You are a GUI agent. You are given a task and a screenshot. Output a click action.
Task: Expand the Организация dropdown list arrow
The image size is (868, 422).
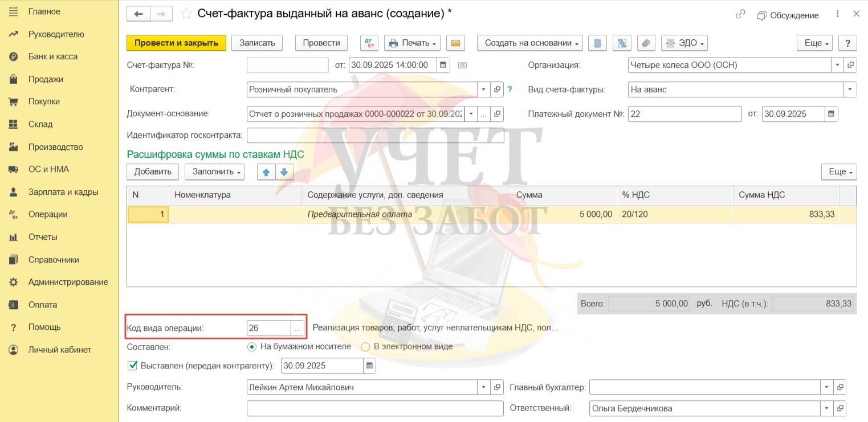coord(837,65)
